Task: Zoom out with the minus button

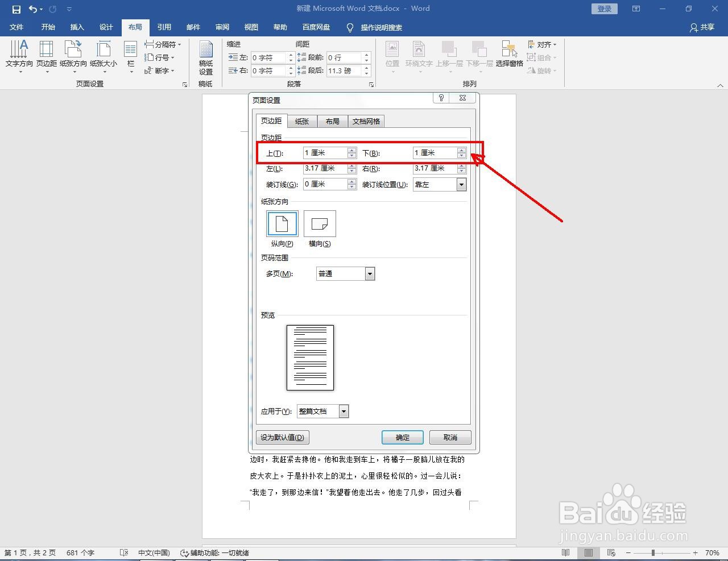Action: click(628, 552)
